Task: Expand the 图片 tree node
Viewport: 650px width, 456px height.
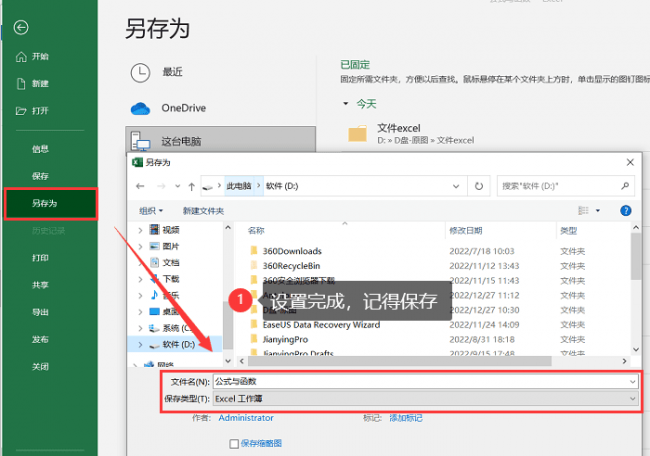Action: (x=140, y=247)
